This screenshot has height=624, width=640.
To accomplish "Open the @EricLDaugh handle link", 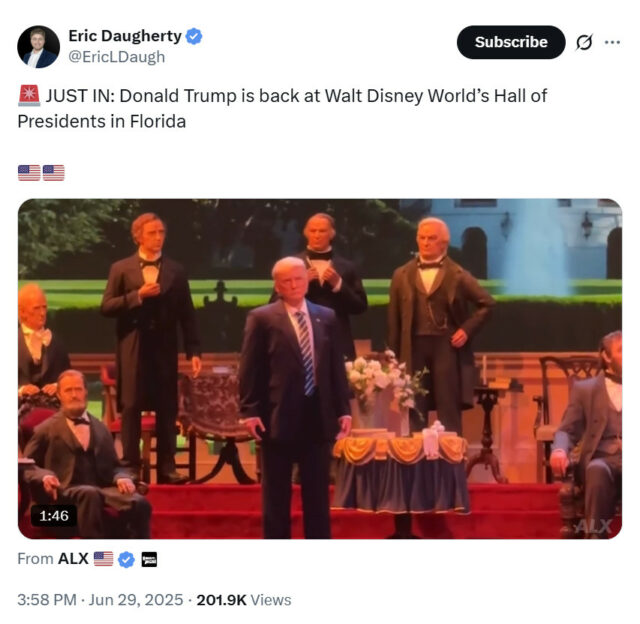I will pyautogui.click(x=117, y=57).
